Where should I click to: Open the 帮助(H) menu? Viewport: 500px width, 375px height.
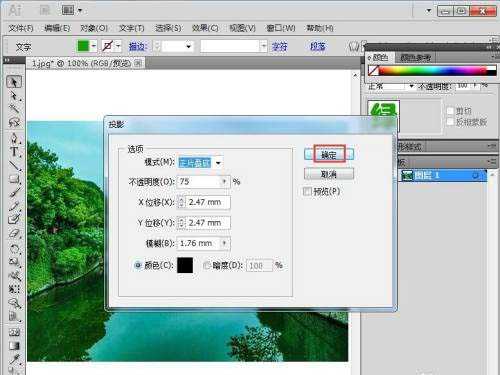pyautogui.click(x=320, y=28)
